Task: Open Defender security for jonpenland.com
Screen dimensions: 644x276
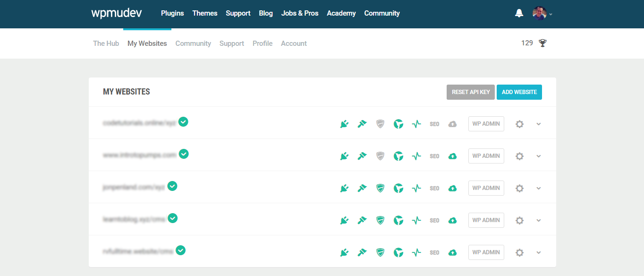Action: (380, 188)
